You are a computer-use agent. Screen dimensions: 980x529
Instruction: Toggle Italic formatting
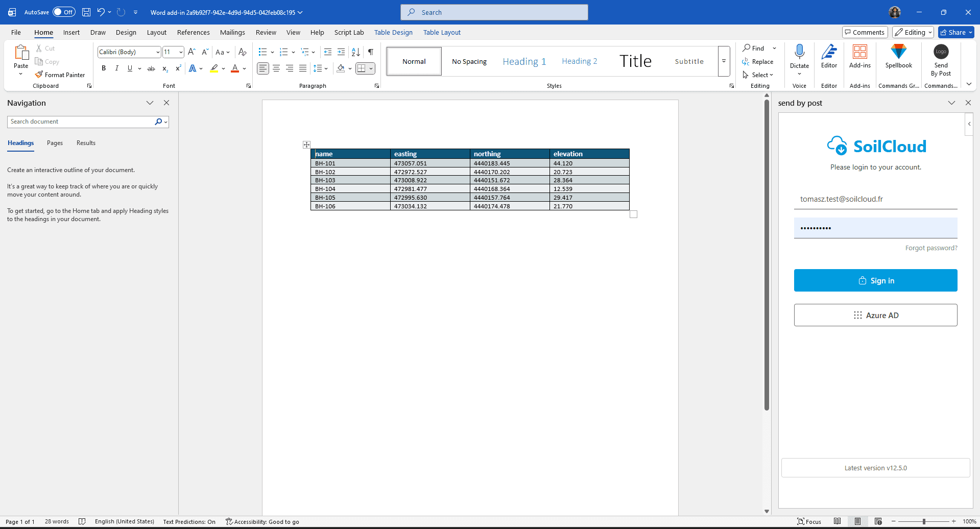coord(117,68)
